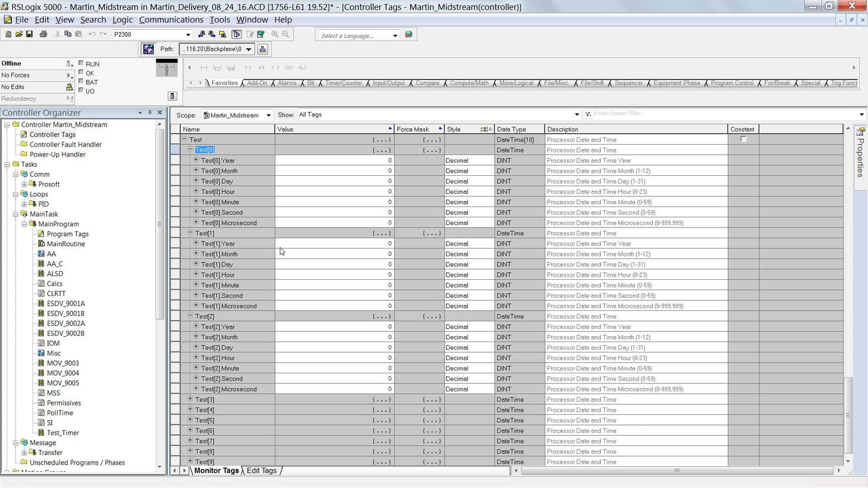Click the Description column header

[x=636, y=129]
